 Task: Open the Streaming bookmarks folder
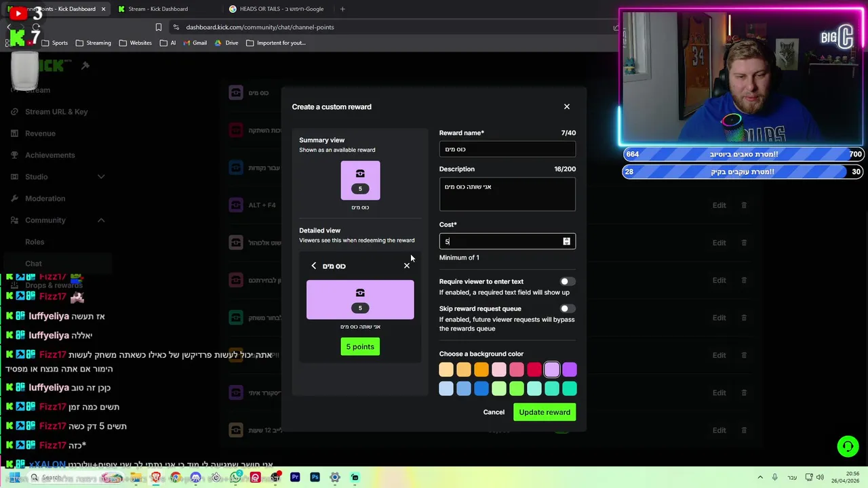(x=94, y=43)
